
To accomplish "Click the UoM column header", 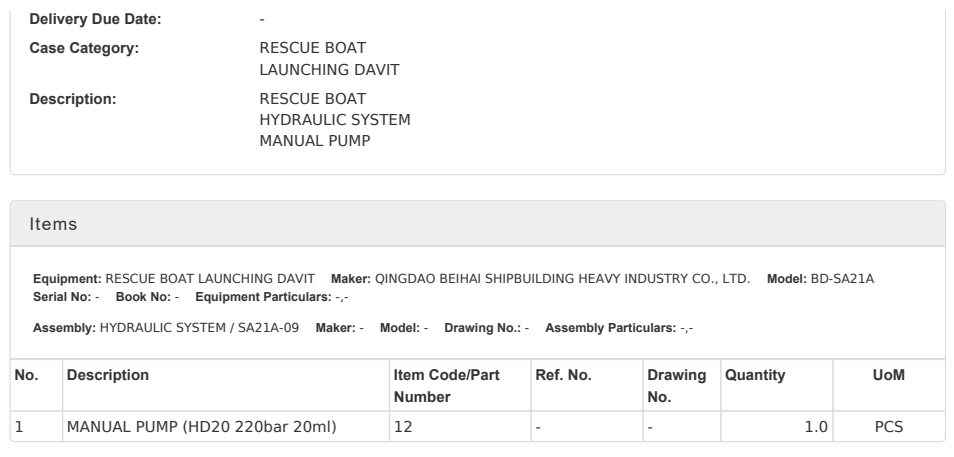I will pyautogui.click(x=888, y=375).
